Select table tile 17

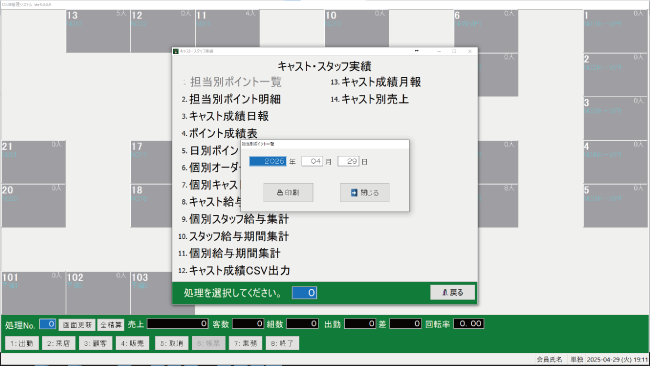click(x=152, y=162)
